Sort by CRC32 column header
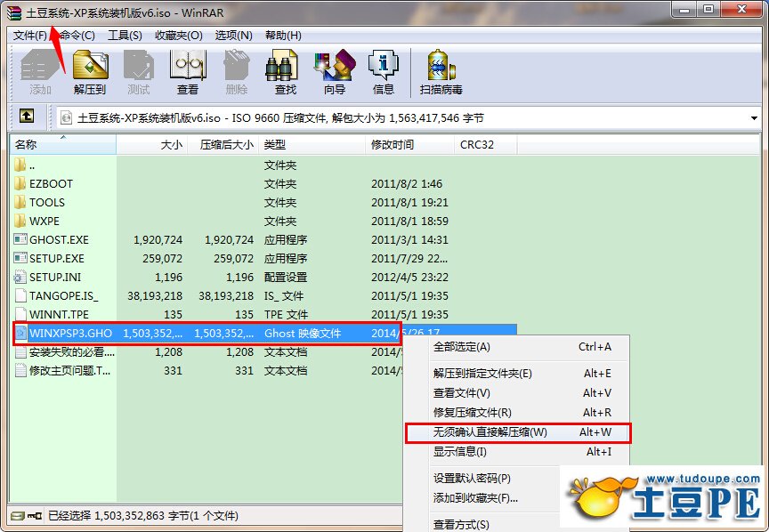Screen dimensions: 769x532 [x=485, y=145]
